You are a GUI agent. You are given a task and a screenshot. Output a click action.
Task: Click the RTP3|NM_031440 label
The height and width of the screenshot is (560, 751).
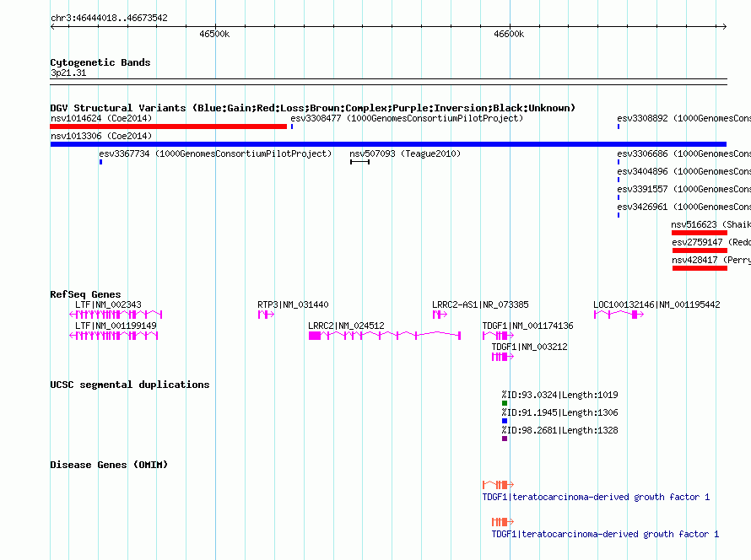pos(293,304)
